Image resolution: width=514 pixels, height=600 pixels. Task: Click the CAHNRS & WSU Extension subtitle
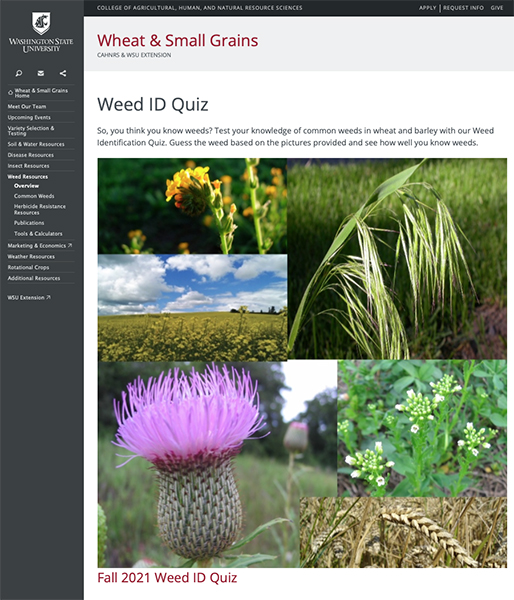click(134, 55)
